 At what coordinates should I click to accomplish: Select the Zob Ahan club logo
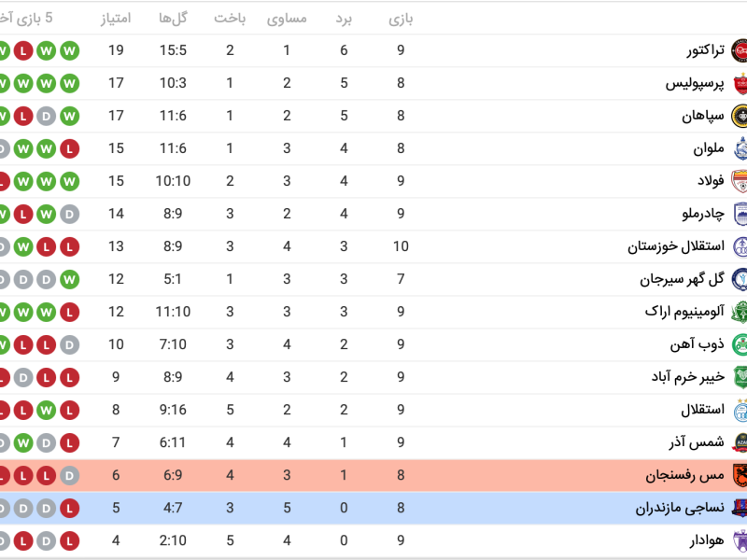739,344
